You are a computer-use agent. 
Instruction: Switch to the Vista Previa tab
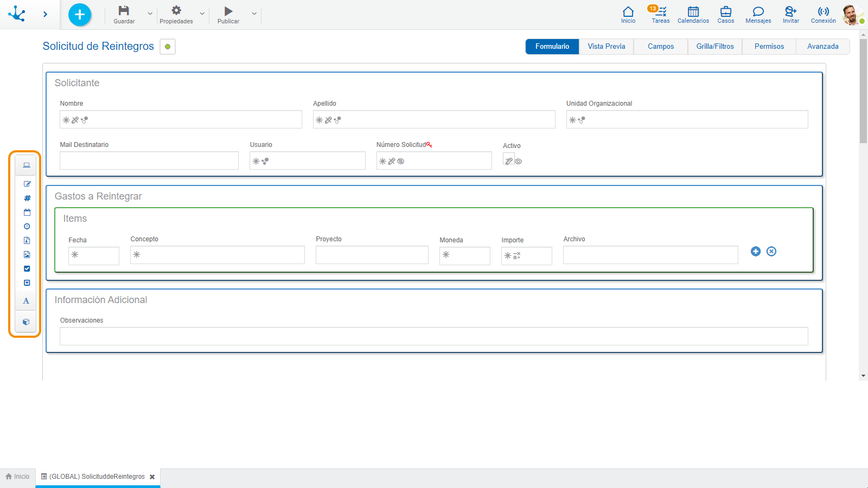[x=606, y=47]
